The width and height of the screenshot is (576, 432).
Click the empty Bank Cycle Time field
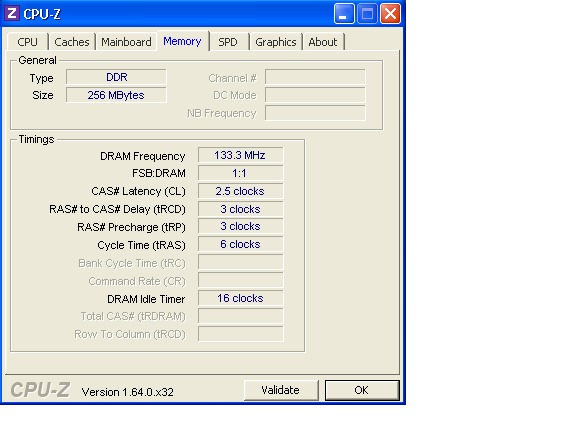[x=241, y=262]
